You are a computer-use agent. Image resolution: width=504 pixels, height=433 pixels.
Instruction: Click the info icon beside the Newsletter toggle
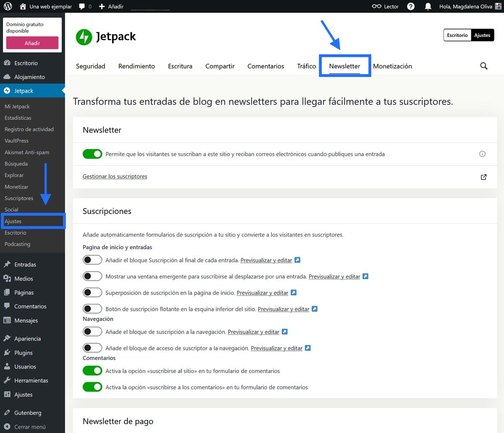click(x=482, y=154)
